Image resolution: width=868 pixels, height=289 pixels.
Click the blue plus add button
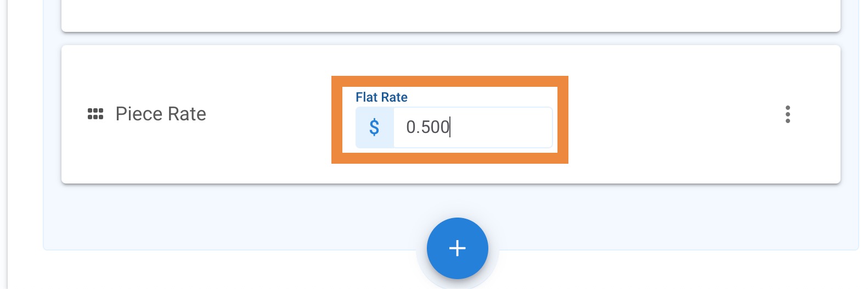[x=457, y=248]
